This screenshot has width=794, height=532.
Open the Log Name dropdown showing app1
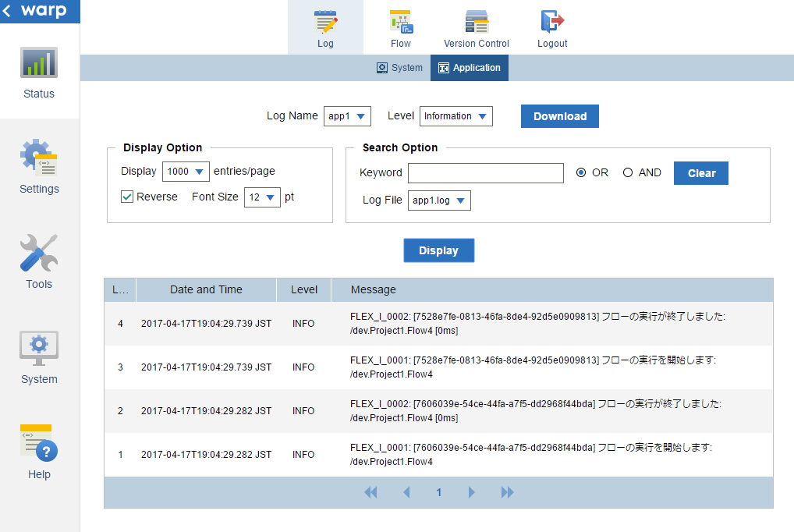347,115
